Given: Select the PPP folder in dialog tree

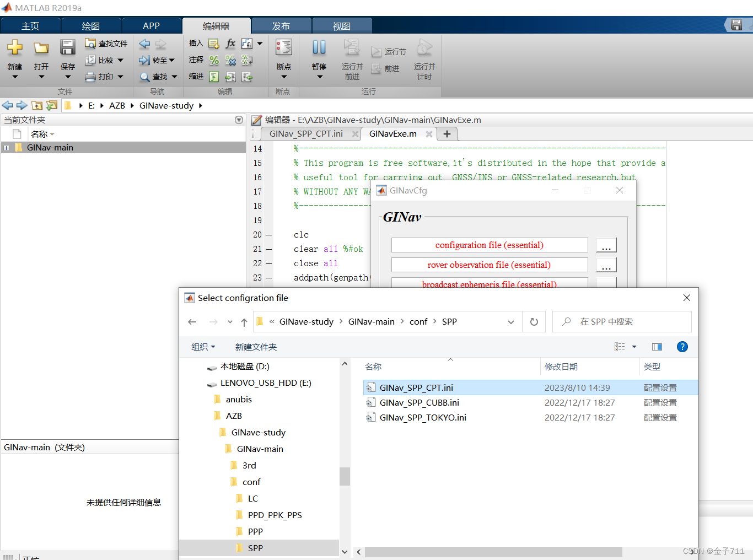Looking at the screenshot, I should [255, 531].
